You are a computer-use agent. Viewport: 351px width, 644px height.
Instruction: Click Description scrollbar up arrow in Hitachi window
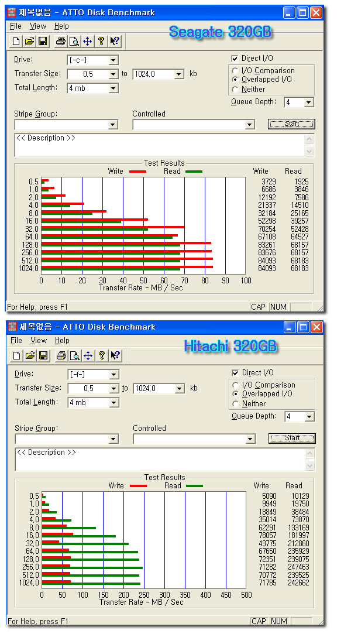point(310,453)
